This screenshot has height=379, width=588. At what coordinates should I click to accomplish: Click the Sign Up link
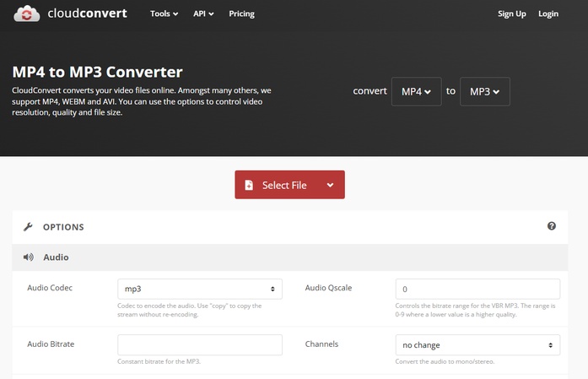pyautogui.click(x=511, y=14)
